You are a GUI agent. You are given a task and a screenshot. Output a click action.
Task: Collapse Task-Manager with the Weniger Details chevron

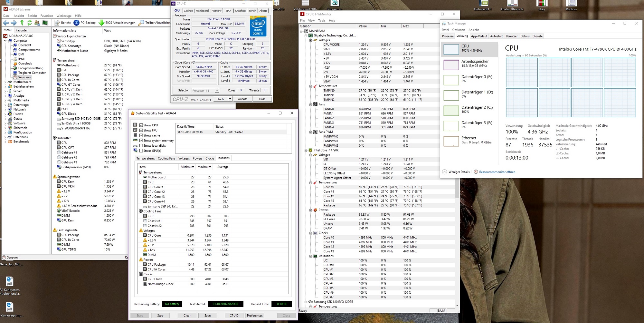pos(444,172)
